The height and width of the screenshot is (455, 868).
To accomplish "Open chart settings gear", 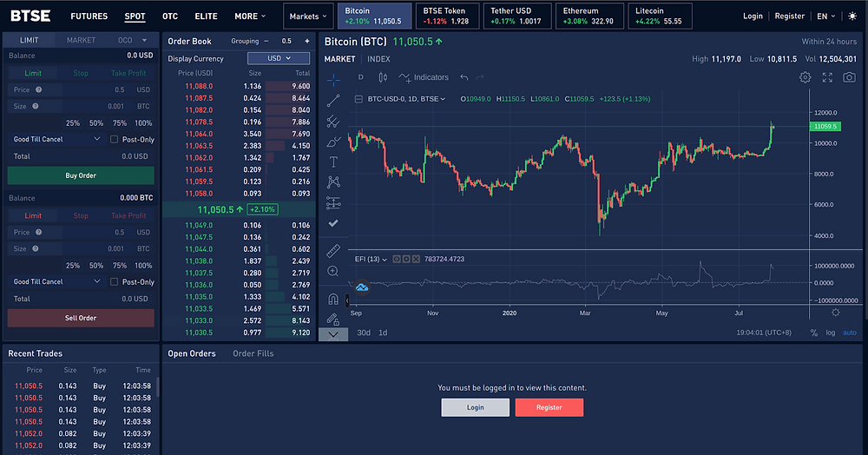I will click(806, 77).
